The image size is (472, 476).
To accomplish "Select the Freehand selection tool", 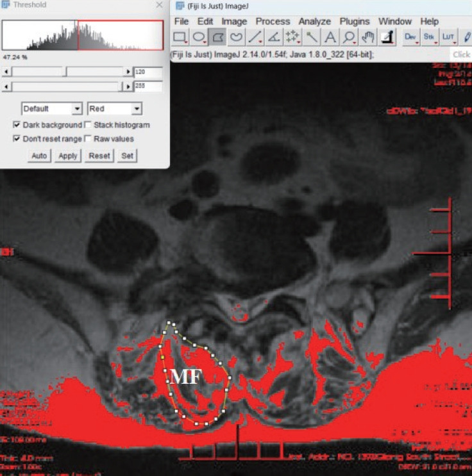I will pos(236,37).
